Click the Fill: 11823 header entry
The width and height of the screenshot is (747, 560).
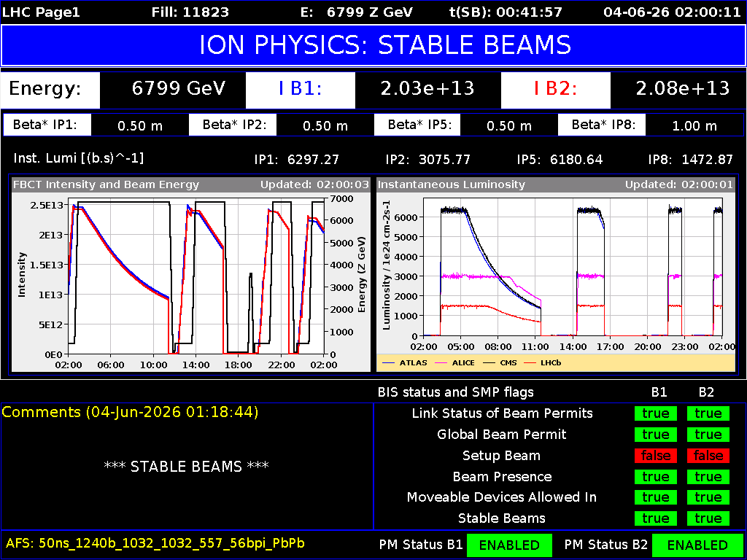tap(190, 12)
